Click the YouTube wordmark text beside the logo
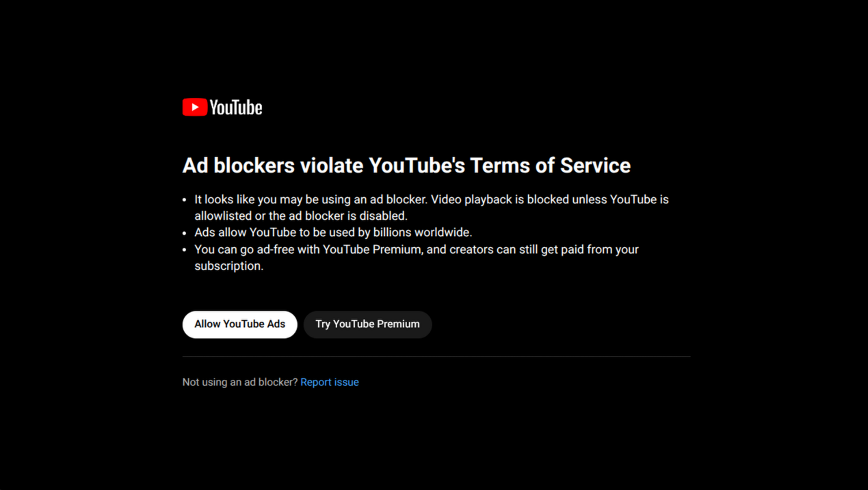This screenshot has height=490, width=868. point(236,107)
